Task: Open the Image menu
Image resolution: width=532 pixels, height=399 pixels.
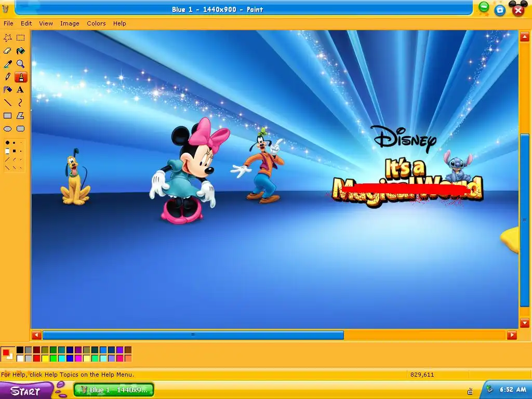Action: (x=70, y=23)
